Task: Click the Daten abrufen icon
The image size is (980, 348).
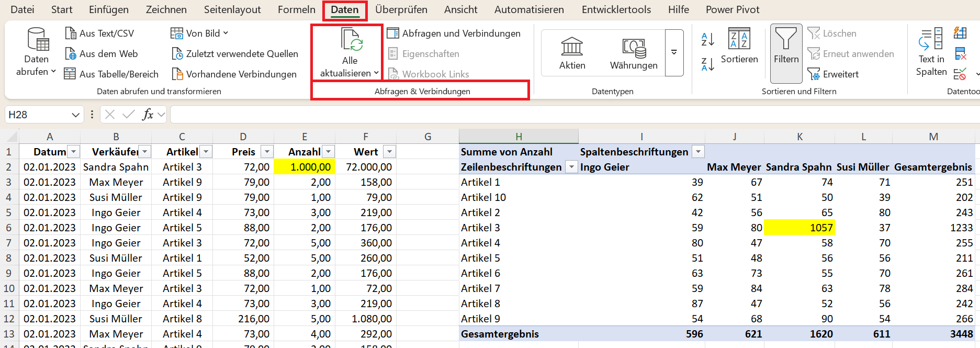Action: (x=37, y=40)
